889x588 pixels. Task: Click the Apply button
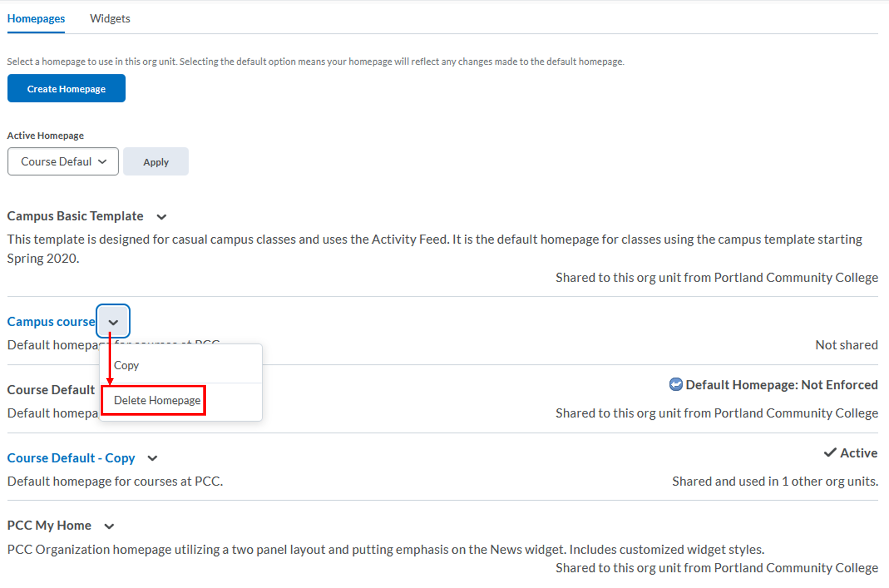(155, 162)
